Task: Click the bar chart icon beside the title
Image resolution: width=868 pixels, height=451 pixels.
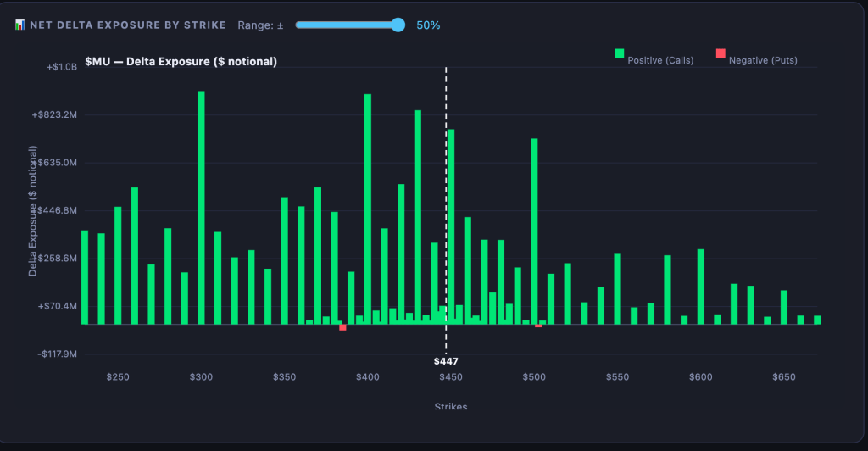Action: point(19,25)
